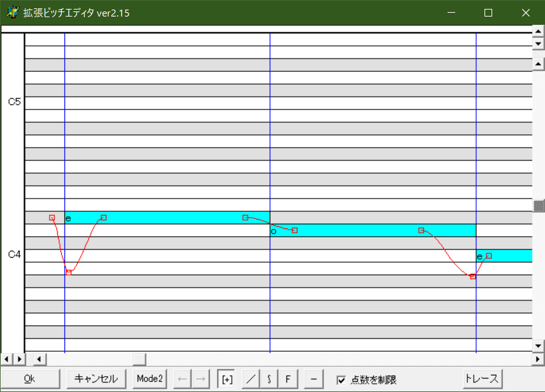
Task: Click the bottom-left zoom left arrow
Action: (6, 359)
